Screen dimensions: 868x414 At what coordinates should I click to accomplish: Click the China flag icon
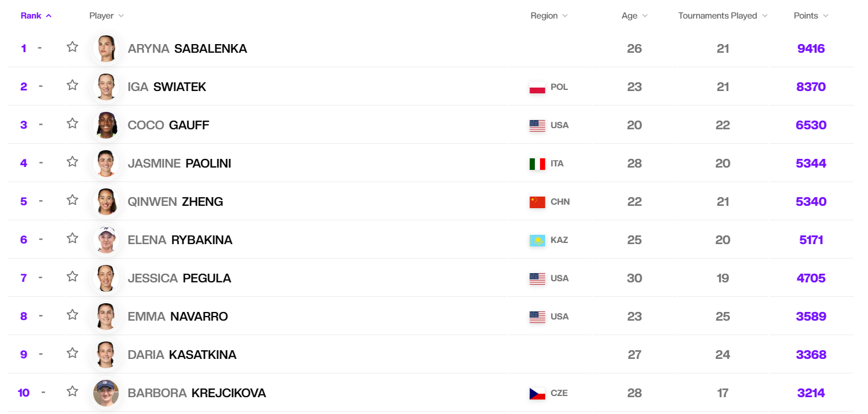coord(537,202)
